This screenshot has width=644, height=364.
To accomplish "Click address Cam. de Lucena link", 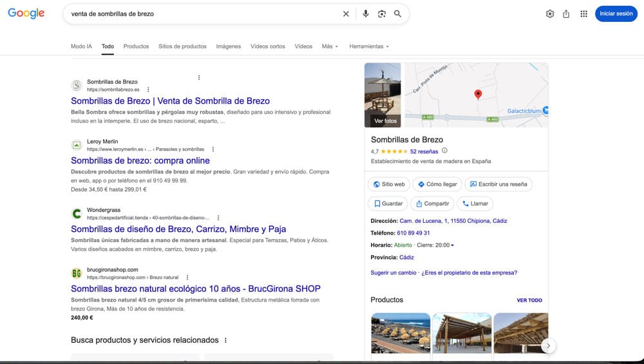I will point(453,221).
